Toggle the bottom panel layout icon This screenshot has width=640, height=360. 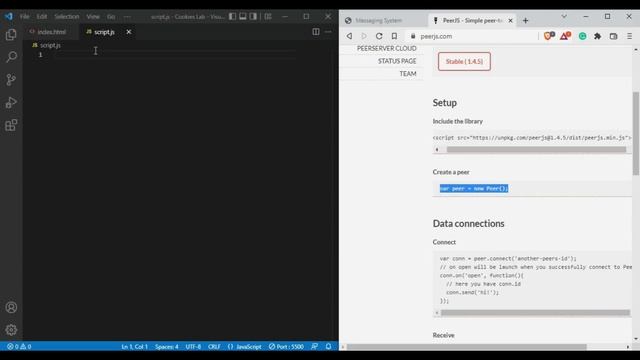(x=243, y=16)
